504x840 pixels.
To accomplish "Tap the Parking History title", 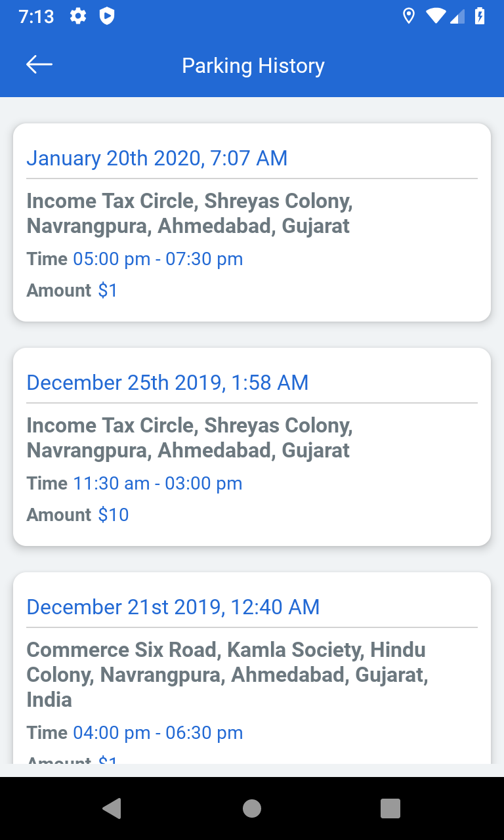I will click(253, 66).
